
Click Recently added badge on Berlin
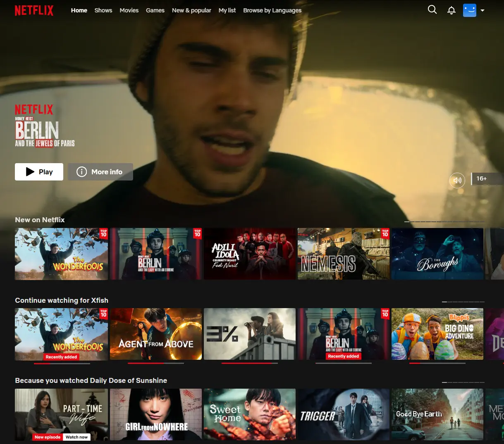point(344,356)
